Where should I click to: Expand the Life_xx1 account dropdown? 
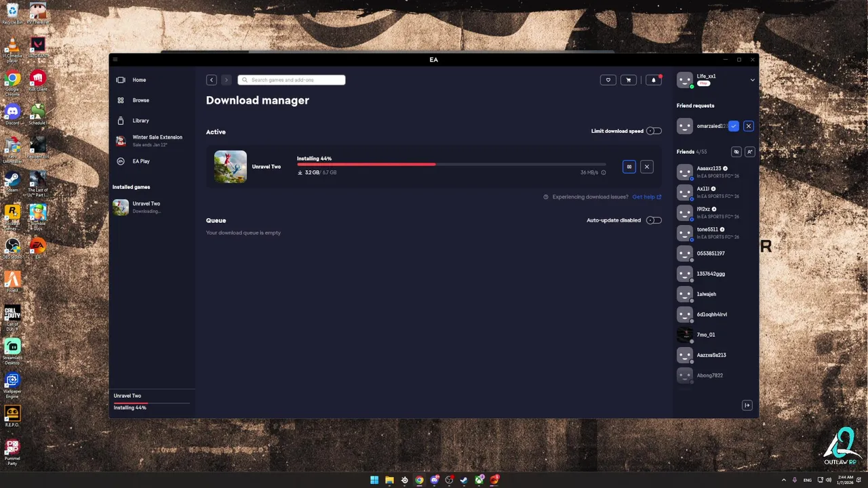752,80
